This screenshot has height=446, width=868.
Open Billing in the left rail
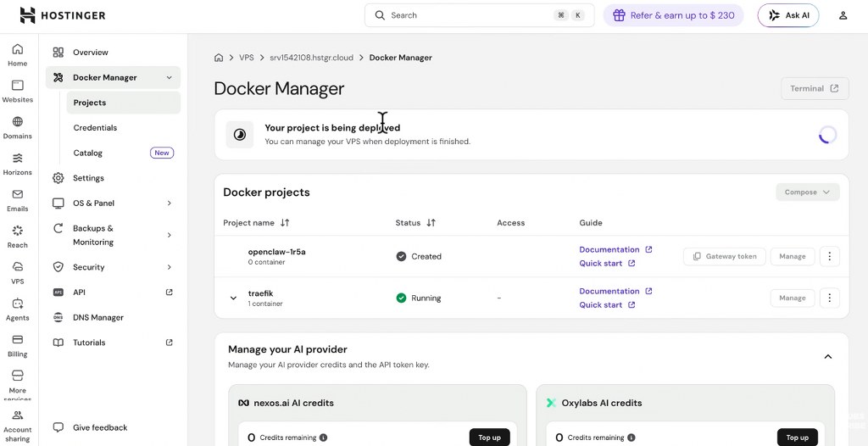17,346
